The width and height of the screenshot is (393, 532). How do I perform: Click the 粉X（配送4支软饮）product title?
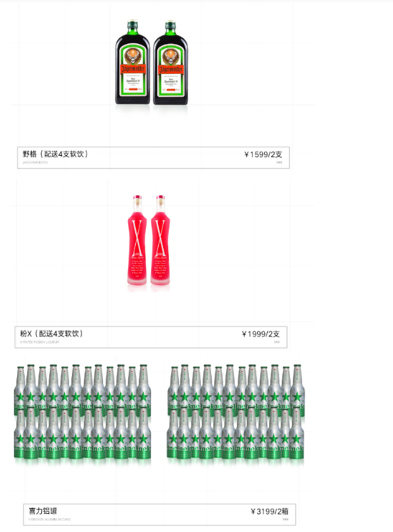52,333
